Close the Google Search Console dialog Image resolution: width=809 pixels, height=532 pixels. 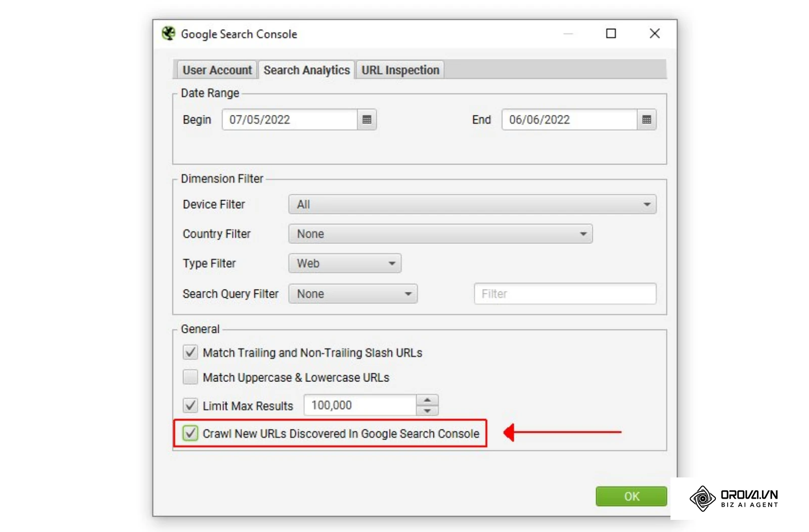pyautogui.click(x=654, y=33)
